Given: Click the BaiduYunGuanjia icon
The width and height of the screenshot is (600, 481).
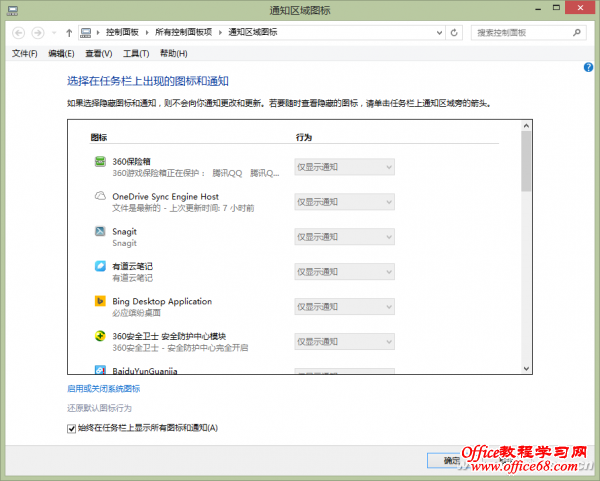Looking at the screenshot, I should pos(100,370).
